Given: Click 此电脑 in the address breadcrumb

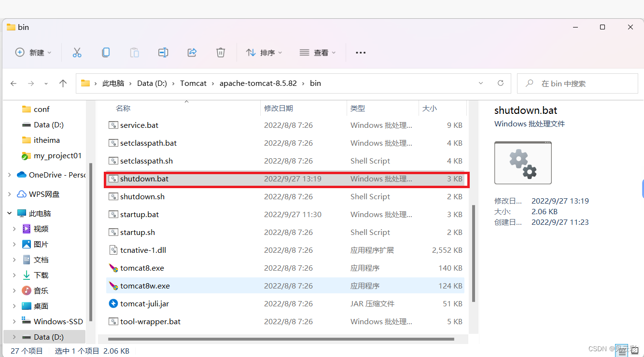Looking at the screenshot, I should 113,83.
